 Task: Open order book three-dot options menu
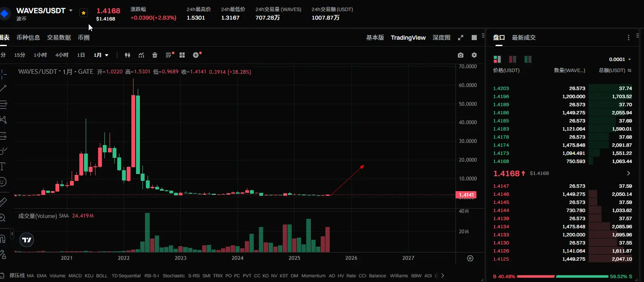click(x=629, y=38)
